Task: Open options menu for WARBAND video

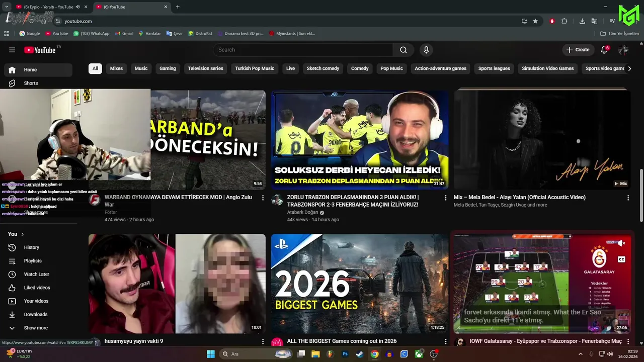Action: click(263, 198)
